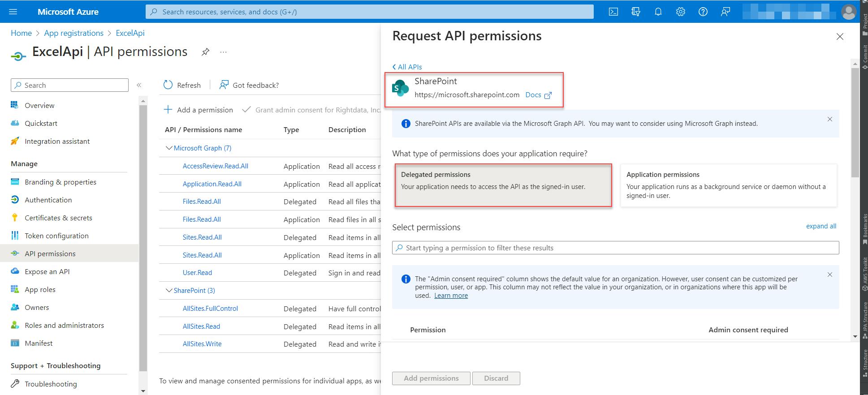Image resolution: width=868 pixels, height=395 pixels.
Task: Click the API / Permissions name header
Action: [x=203, y=129]
